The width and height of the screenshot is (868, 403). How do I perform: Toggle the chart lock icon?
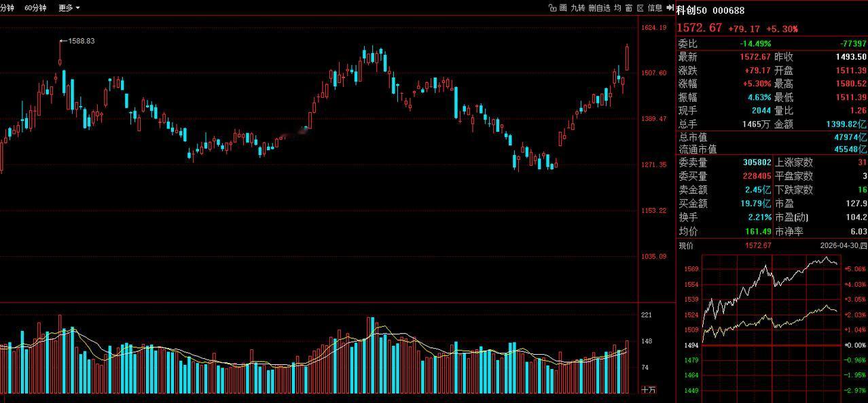(552, 8)
